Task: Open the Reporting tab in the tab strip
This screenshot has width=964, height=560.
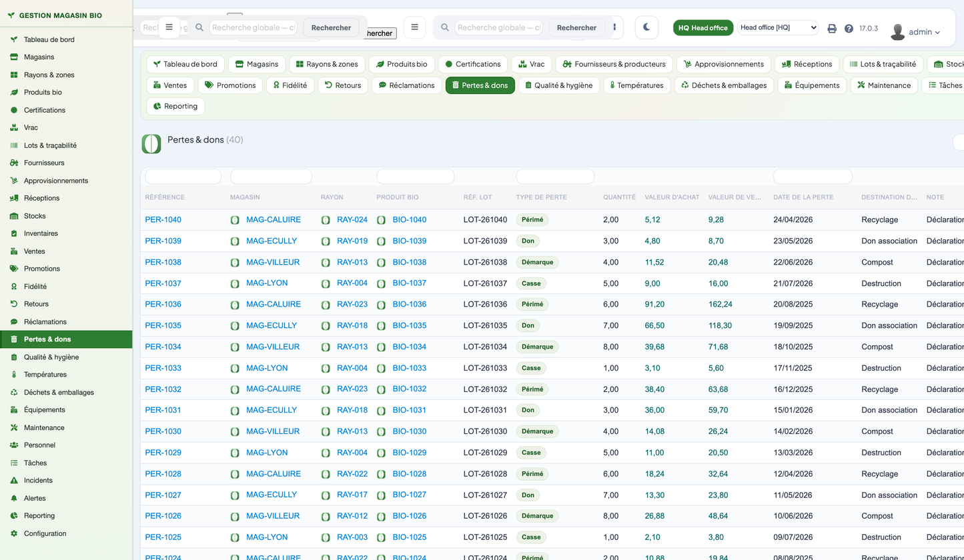Action: [x=176, y=106]
